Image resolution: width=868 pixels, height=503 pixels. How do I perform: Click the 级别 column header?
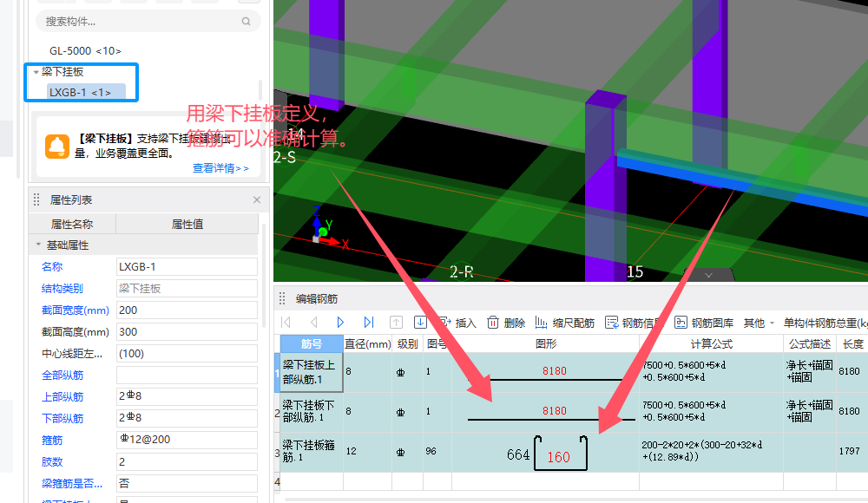407,343
